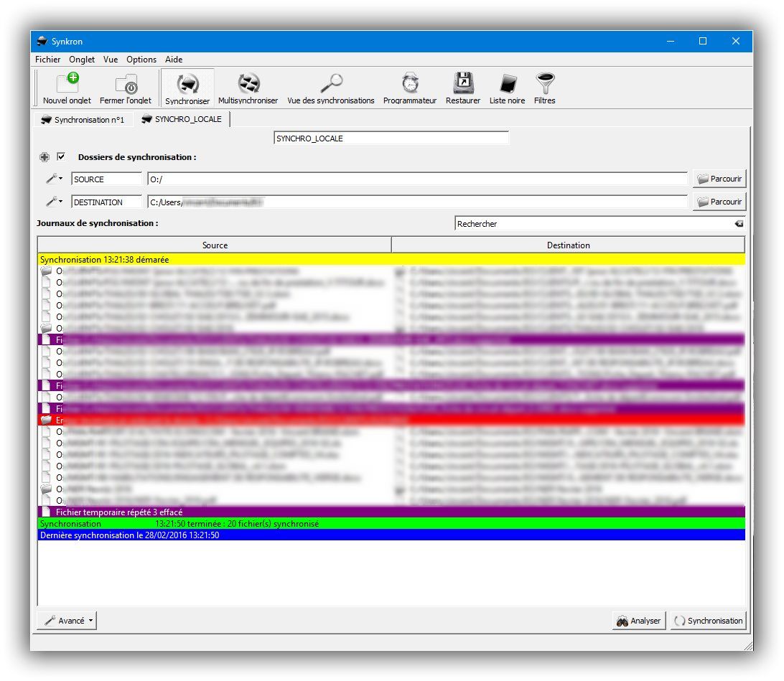Open the Programmateur alarm clock icon

point(410,84)
